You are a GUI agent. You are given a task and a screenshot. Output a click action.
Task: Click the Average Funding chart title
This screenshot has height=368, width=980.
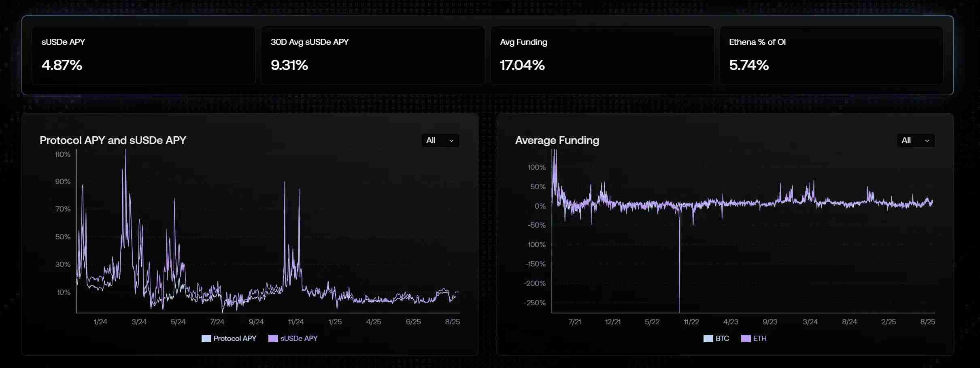tap(557, 140)
